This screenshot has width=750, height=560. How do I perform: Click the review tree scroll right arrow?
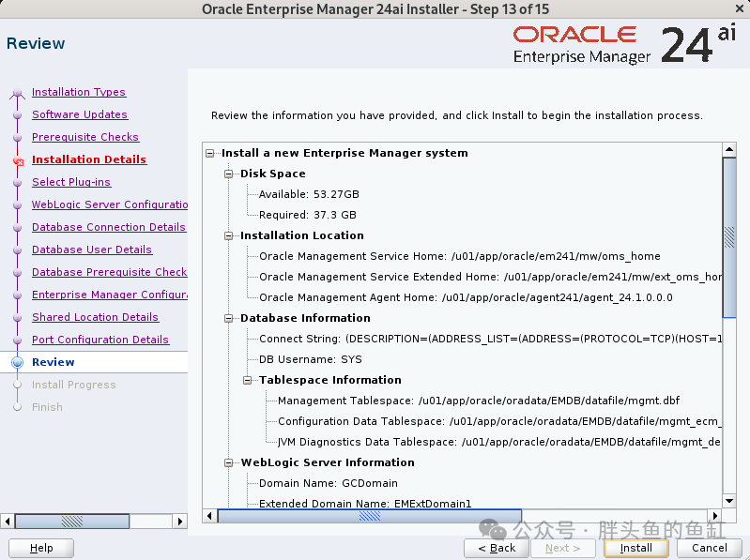(x=715, y=516)
